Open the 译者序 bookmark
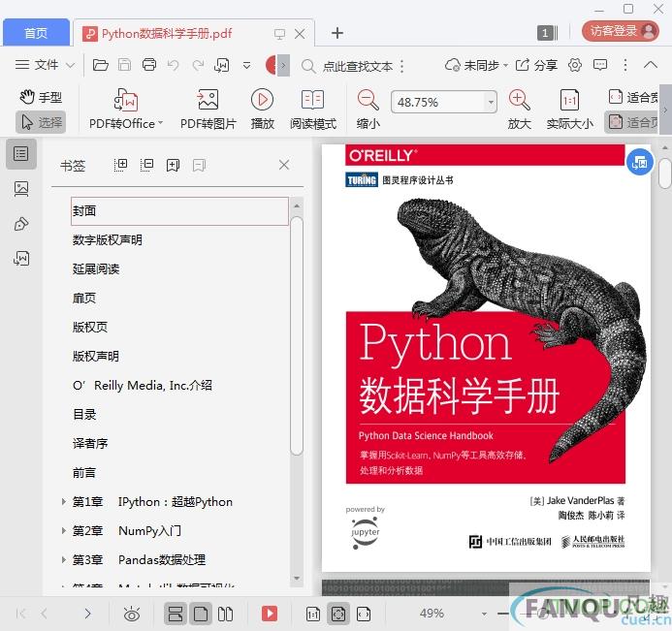The width and height of the screenshot is (672, 631). [90, 443]
